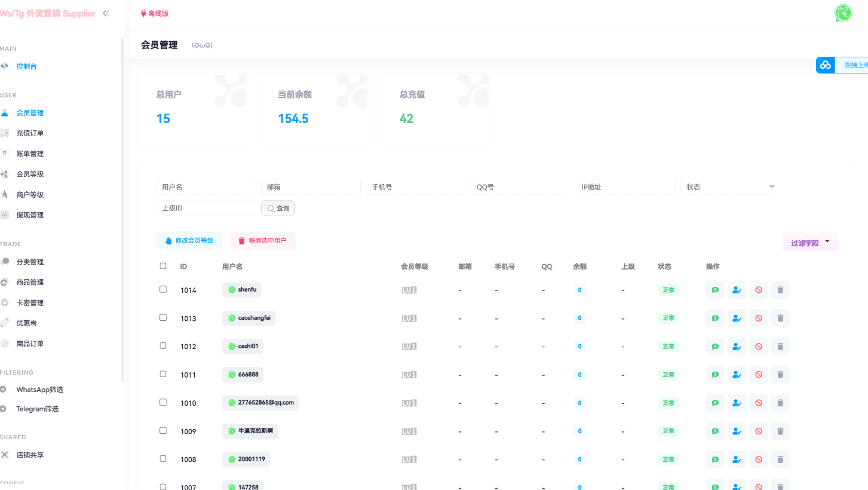
Task: Ban user caoshangfei
Action: pos(759,318)
